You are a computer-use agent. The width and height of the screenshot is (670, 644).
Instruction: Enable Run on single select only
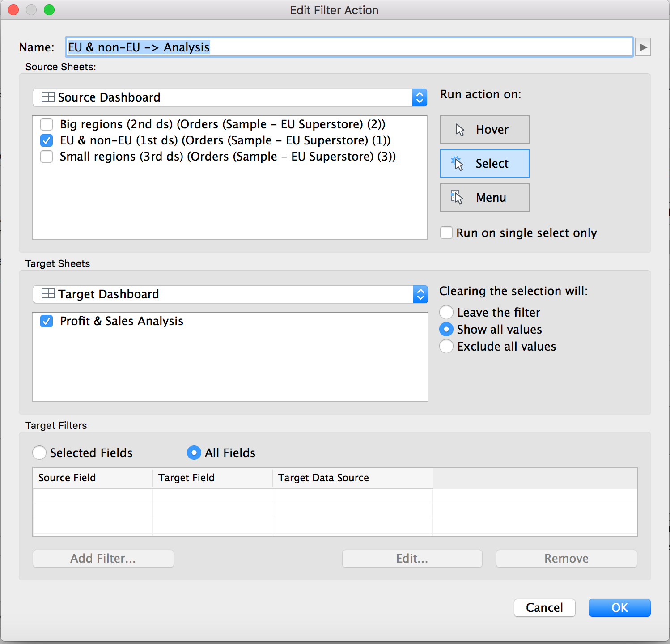tap(446, 233)
